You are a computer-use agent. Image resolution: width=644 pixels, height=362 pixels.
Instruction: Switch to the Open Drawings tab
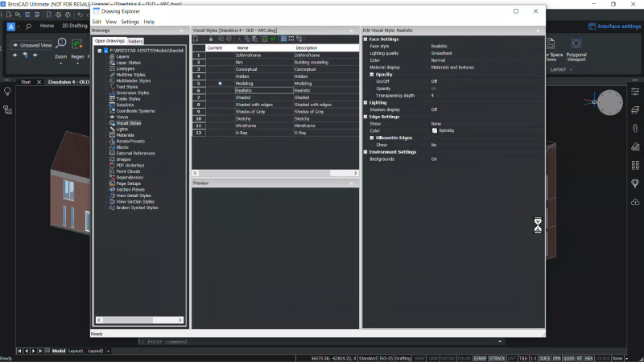point(109,41)
